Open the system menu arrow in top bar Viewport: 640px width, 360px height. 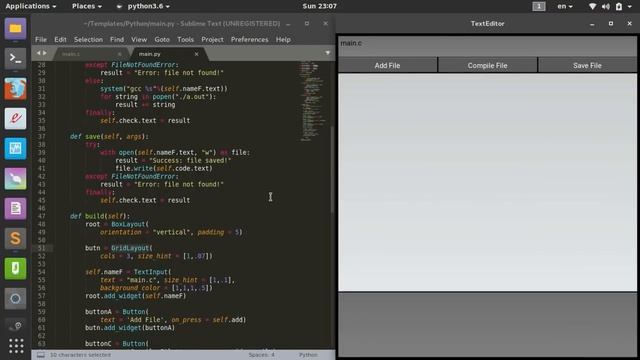(629, 6)
